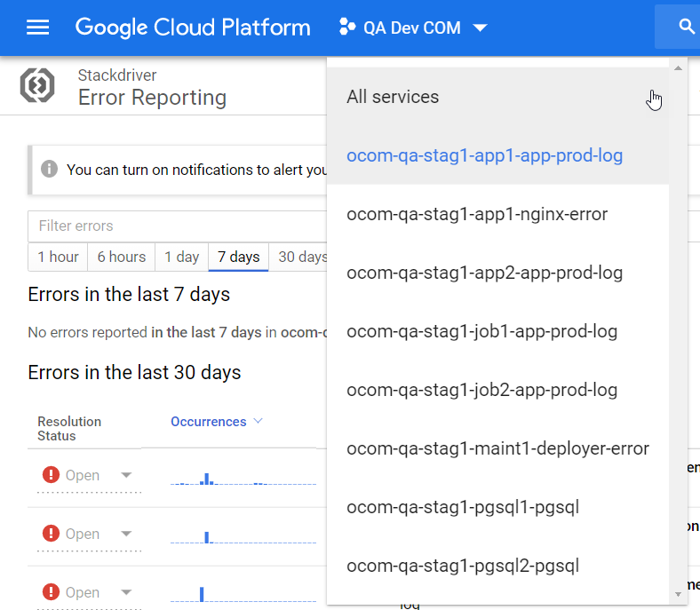Open the hamburger navigation menu
The image size is (700, 610).
point(37,28)
